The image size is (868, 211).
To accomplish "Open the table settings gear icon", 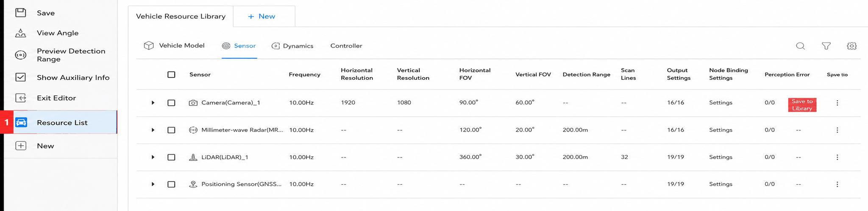I will tap(851, 46).
